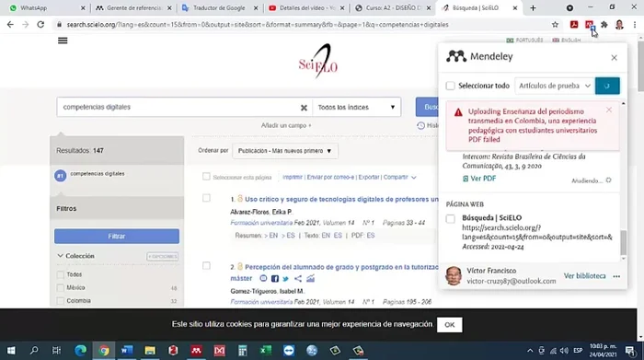The image size is (644, 360).
Task: Switch to Traductor de Google tab
Action: (x=220, y=7)
